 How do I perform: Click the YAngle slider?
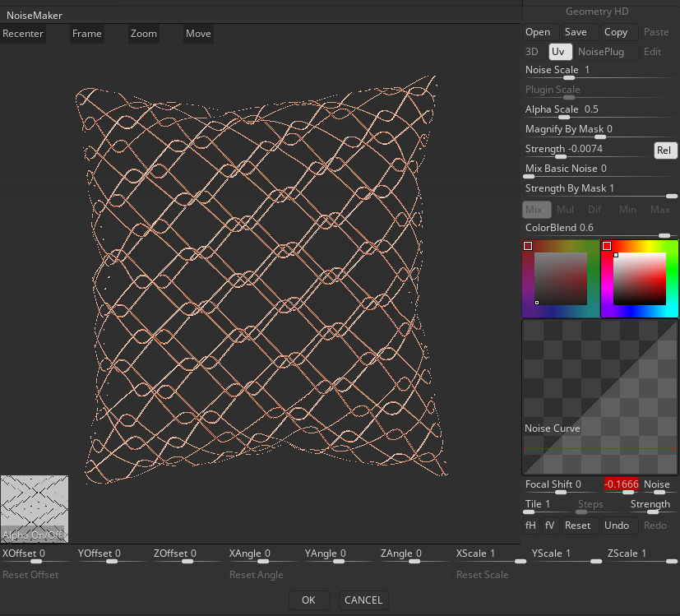(x=339, y=556)
